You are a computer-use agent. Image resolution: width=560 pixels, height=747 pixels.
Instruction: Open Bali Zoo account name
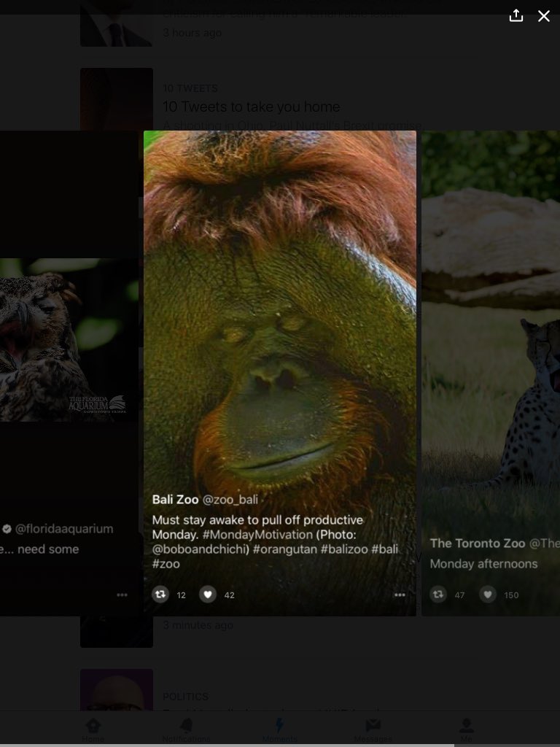[175, 499]
